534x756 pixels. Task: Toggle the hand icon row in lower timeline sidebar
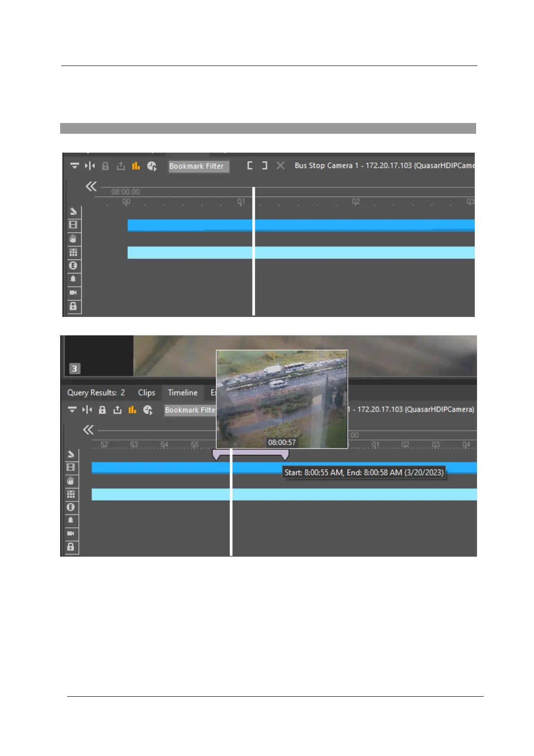click(x=70, y=481)
